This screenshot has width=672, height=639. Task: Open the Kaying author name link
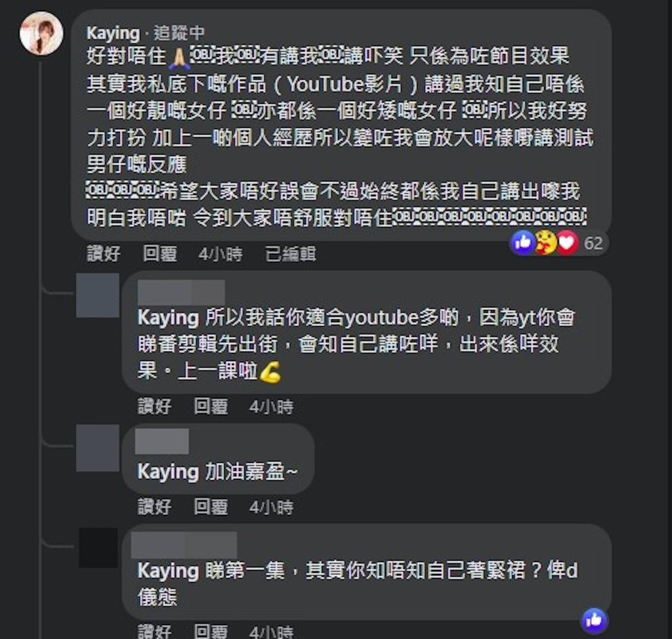click(x=113, y=33)
